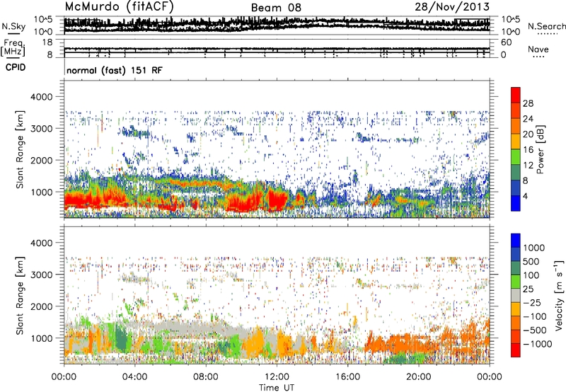
Task: Pick the bright blue bottom segment of Power colorbar
Action: click(516, 204)
